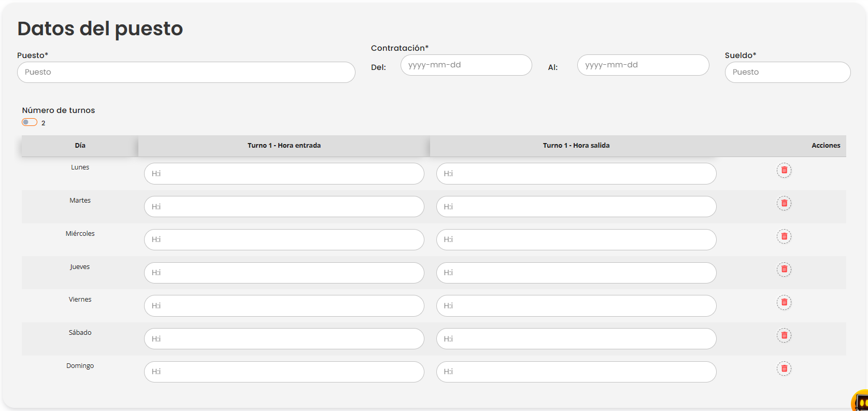Click Martes Turno 1 hora salida field
Image resolution: width=868 pixels, height=411 pixels.
click(576, 207)
